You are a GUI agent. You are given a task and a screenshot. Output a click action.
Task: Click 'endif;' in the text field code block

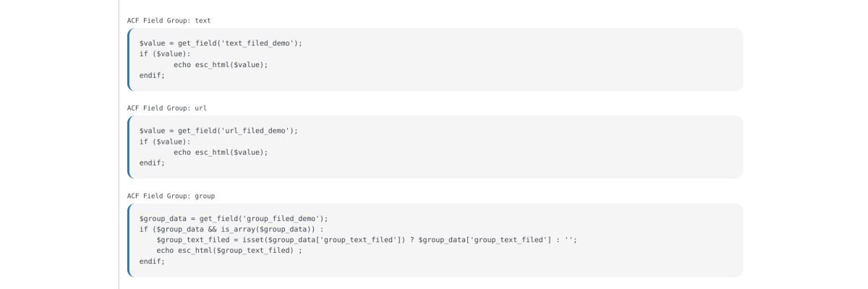pos(152,75)
